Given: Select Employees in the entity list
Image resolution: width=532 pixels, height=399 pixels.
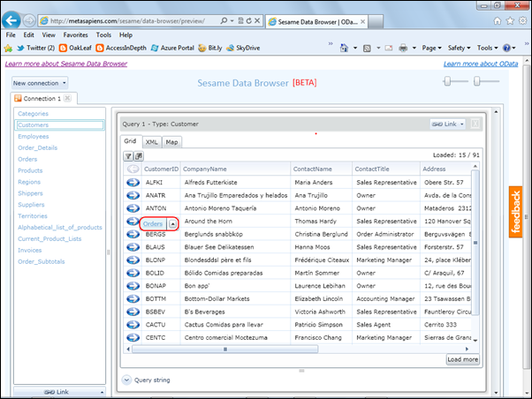Looking at the screenshot, I should 33,137.
